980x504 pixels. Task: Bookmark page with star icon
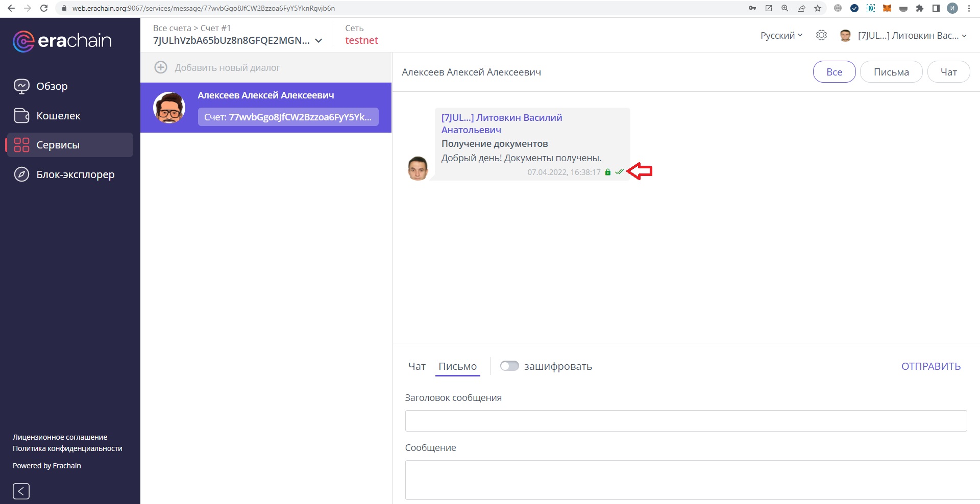coord(818,8)
